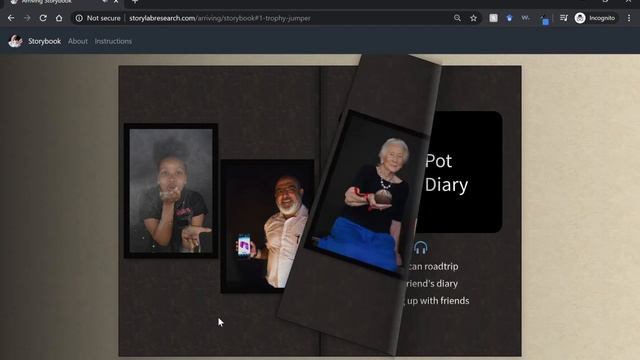Screen dimensions: 640x360
Task: Open the Chrome three-dot menu
Action: click(629, 18)
